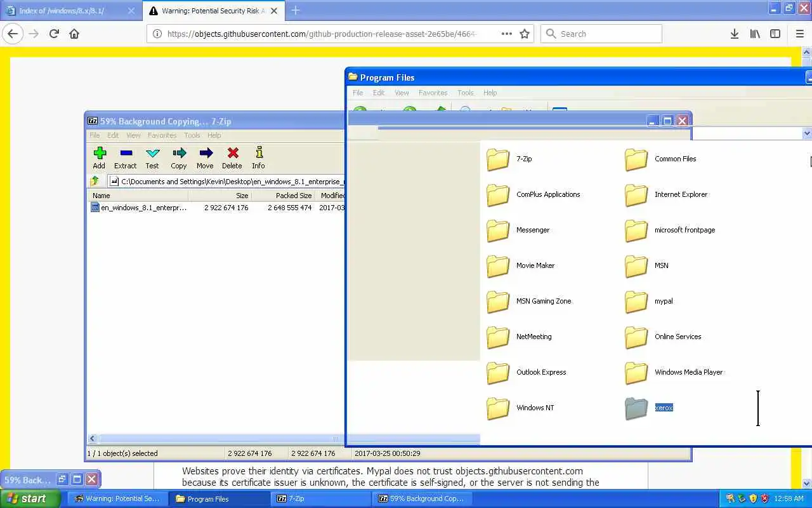Screen dimensions: 812x508
Task: Select the microsoft frontpage folder
Action: pyautogui.click(x=670, y=231)
